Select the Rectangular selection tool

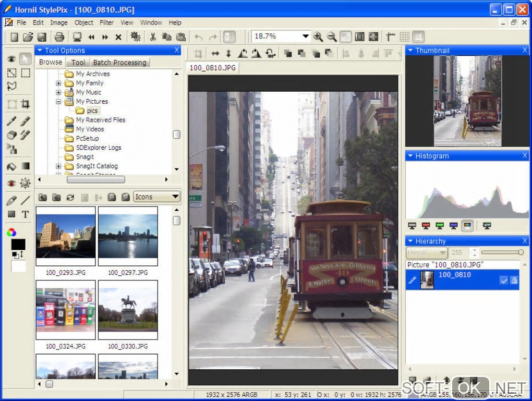26,73
